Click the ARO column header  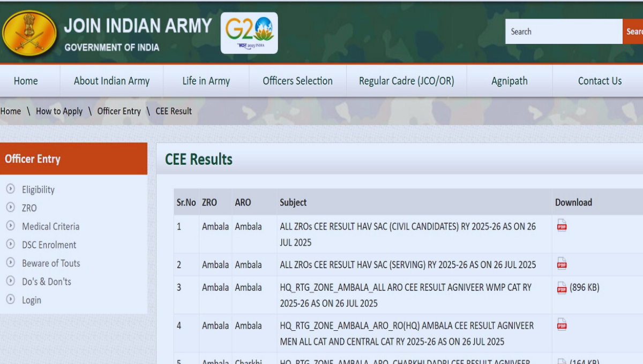243,202
